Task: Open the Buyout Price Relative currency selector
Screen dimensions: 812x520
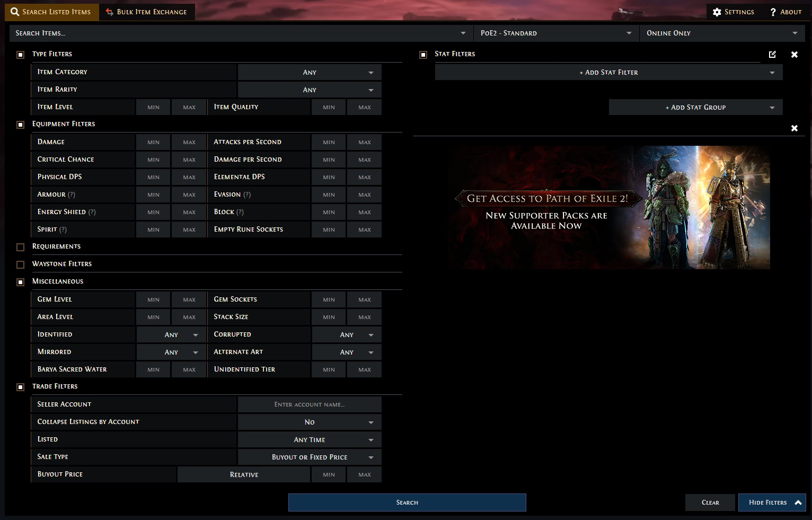Action: 244,474
